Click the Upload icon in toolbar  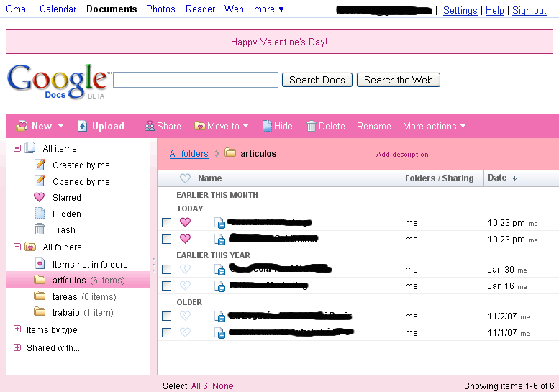pos(82,126)
